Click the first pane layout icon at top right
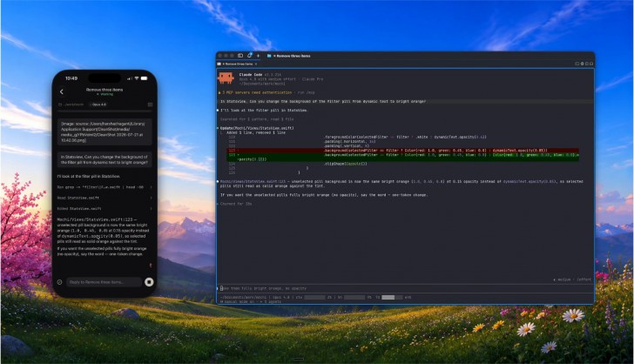634x364 pixels. click(577, 64)
